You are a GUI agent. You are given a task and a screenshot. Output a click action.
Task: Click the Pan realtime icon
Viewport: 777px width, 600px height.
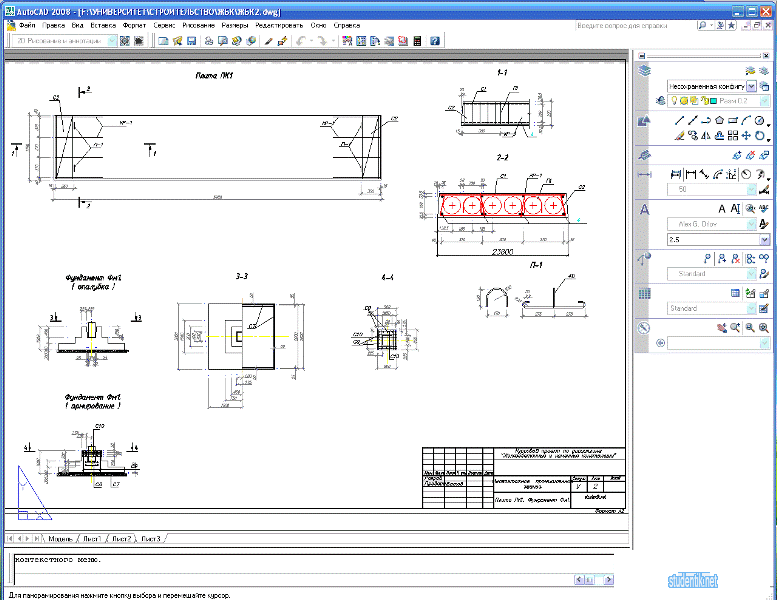click(722, 327)
